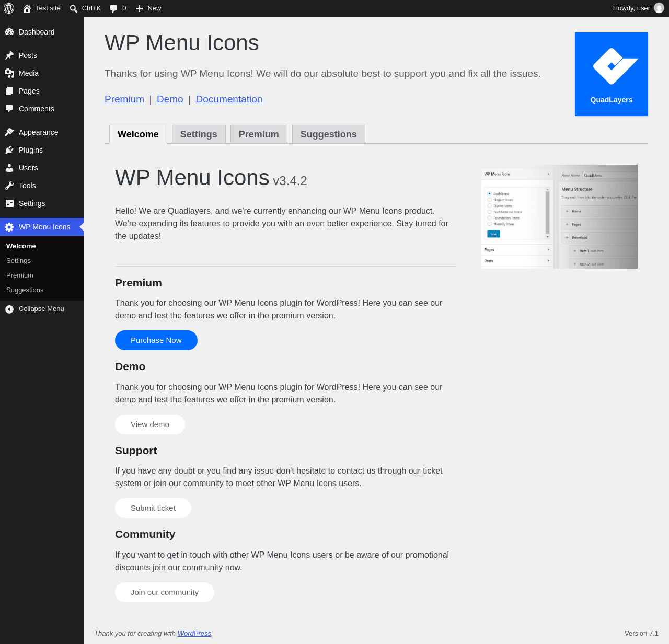Click the QuadLayers logo
The width and height of the screenshot is (669, 644).
tap(612, 74)
